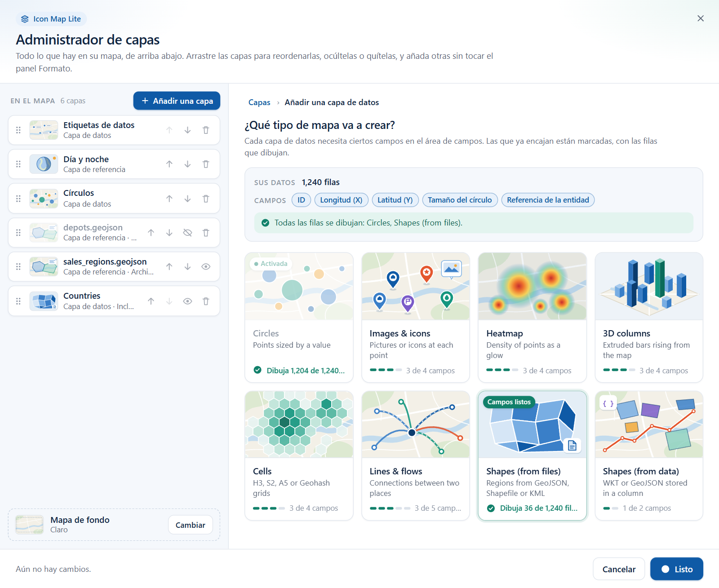Cancel the layer manager changes

click(619, 570)
